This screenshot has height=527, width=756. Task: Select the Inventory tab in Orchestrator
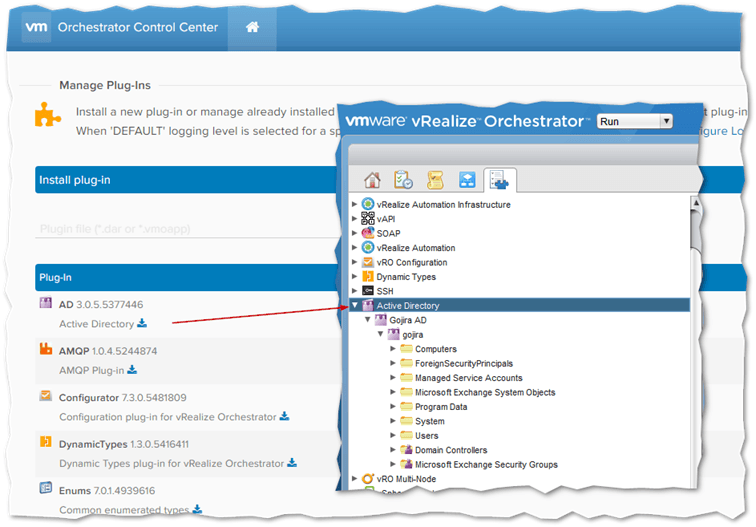[x=500, y=180]
